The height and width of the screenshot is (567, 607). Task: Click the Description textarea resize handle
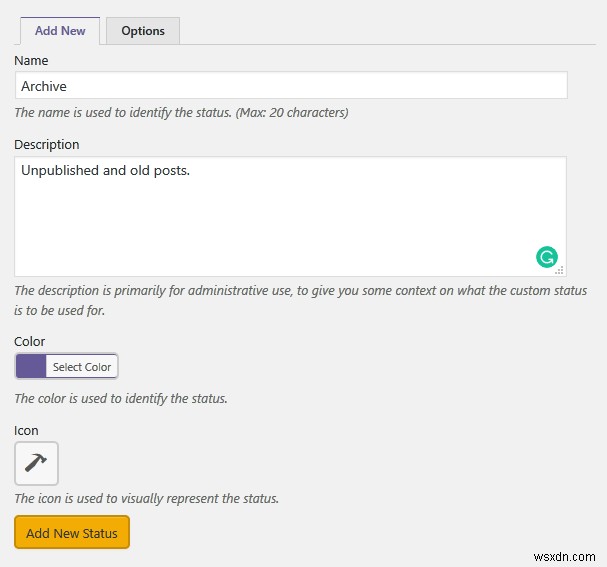(560, 270)
